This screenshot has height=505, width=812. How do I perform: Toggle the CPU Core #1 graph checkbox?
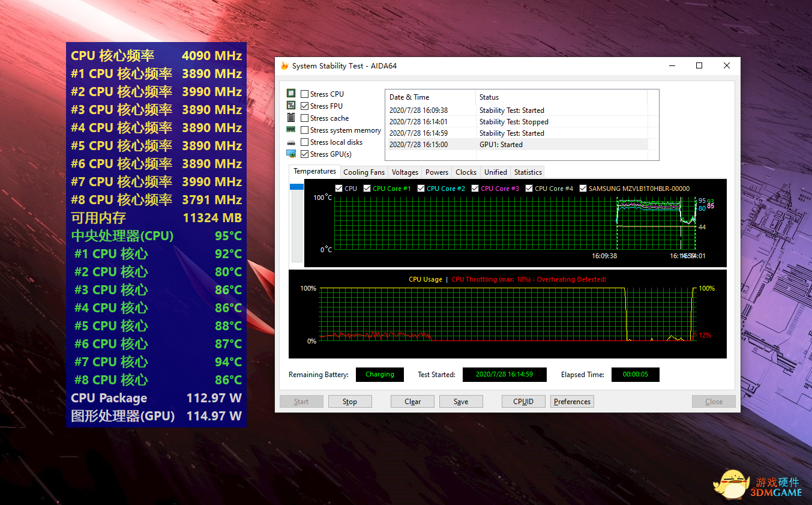[367, 189]
